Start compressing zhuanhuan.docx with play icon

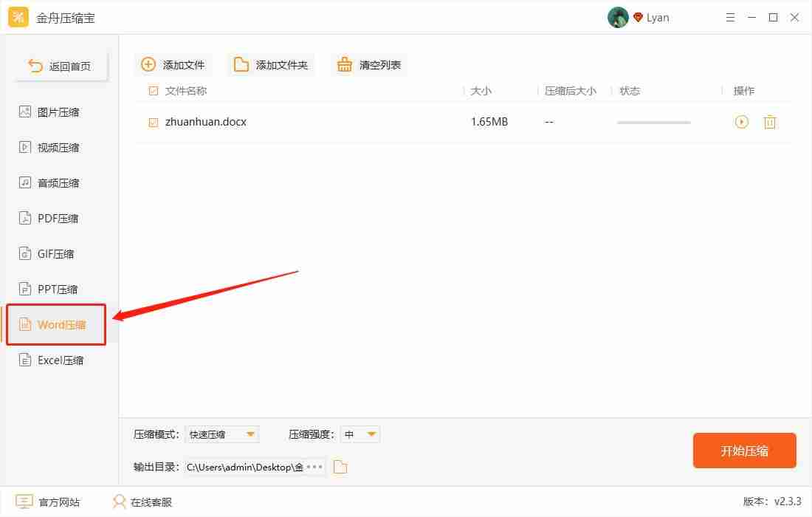point(742,122)
